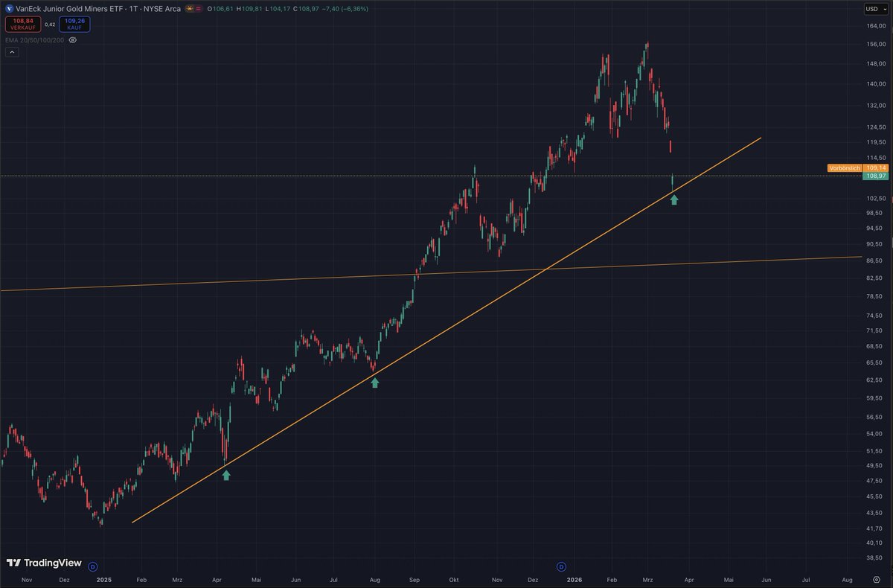Click the −7,40 (−6,36%) change value
Image resolution: width=893 pixels, height=588 pixels.
point(346,9)
